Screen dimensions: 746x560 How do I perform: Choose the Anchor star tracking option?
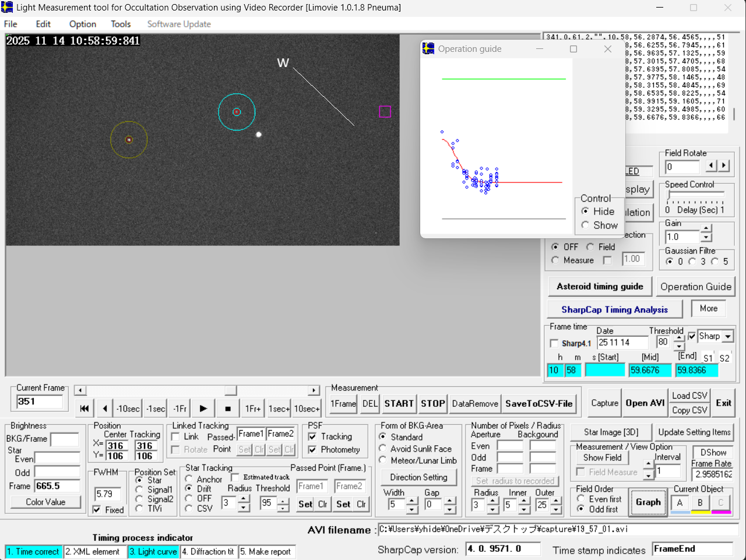click(x=189, y=479)
